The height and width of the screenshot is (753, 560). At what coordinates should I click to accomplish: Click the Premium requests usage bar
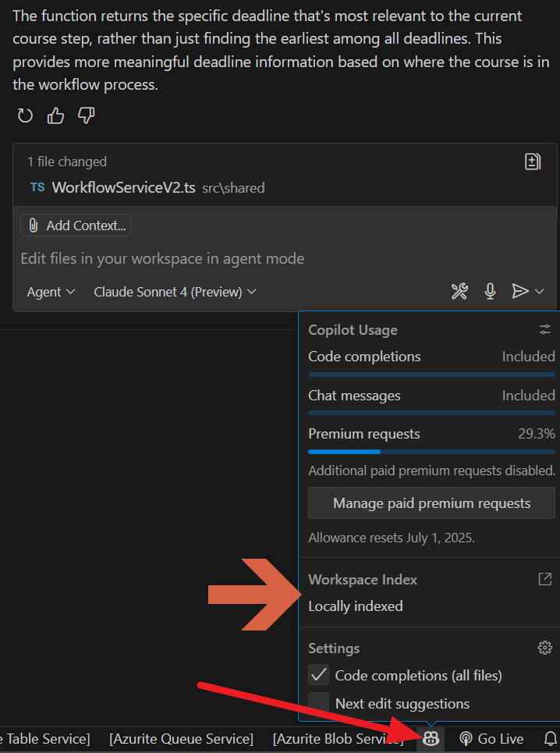(x=431, y=451)
